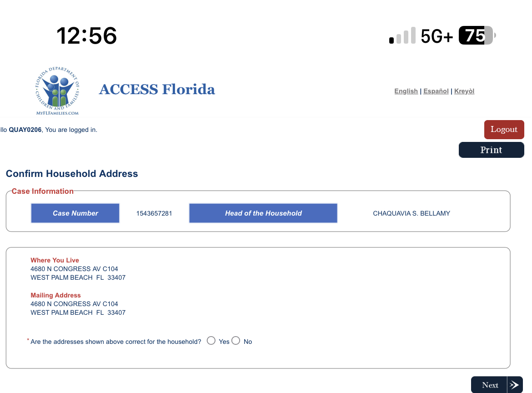Click case number 1543657281
Viewport: 532px width, 393px height.
[x=154, y=213]
